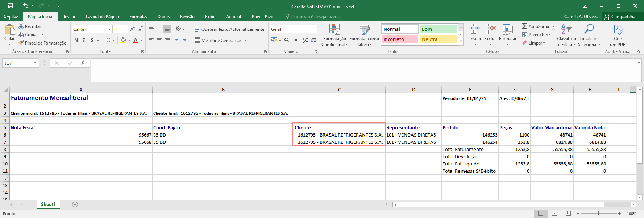Apply the Bom cell style
This screenshot has width=644, height=218.
438,29
